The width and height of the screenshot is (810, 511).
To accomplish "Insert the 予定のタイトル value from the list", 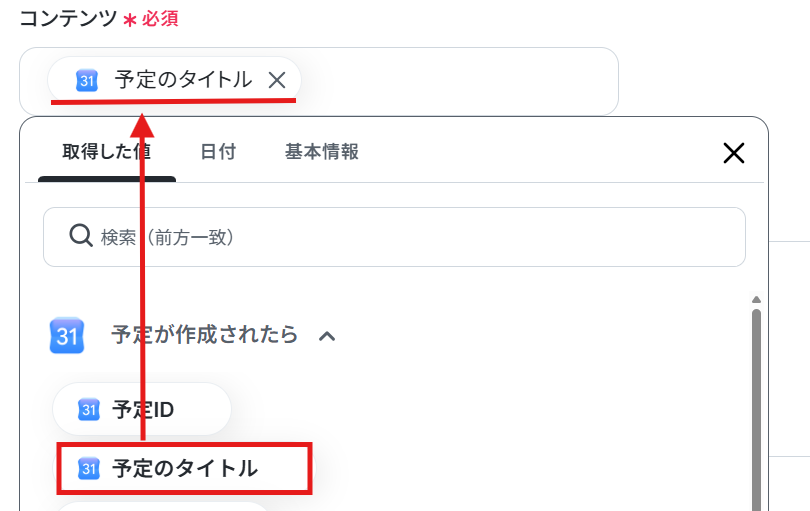I will (184, 468).
